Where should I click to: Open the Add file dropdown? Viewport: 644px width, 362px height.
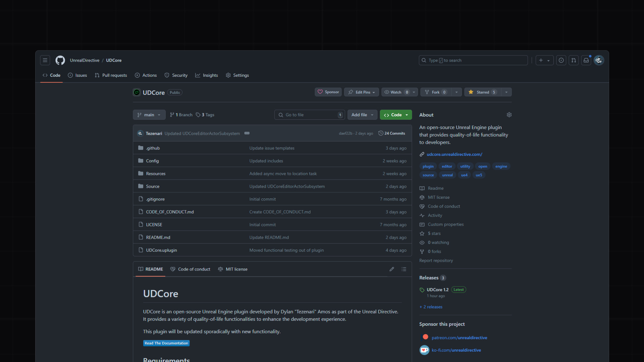(362, 115)
